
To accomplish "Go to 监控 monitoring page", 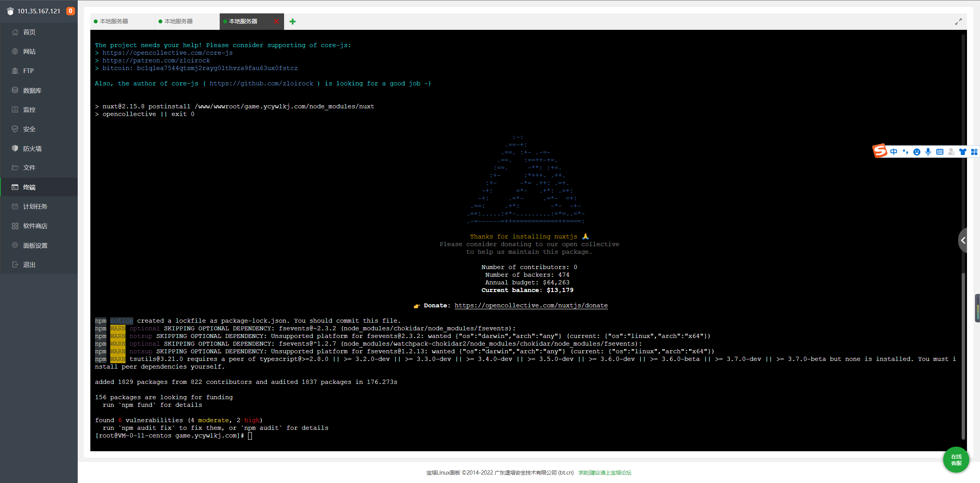I will [29, 110].
